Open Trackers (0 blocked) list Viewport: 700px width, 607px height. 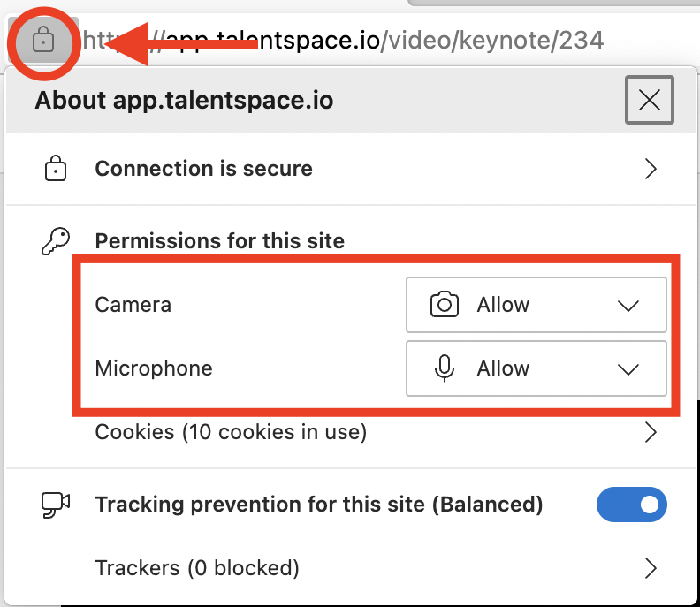coord(197,567)
